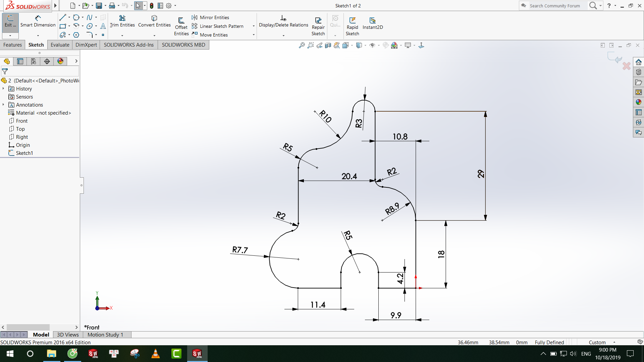Toggle the Select cursor tool

click(x=138, y=6)
